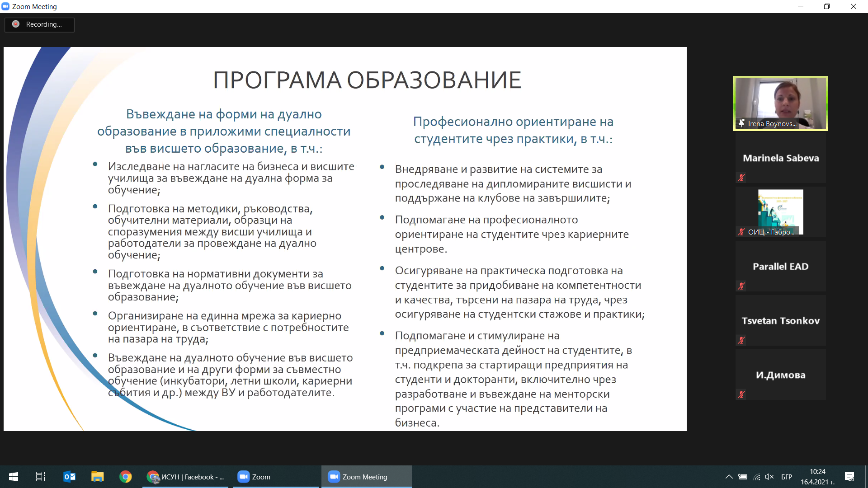This screenshot has width=868, height=488.
Task: Open the Action Center notifications icon
Action: [x=849, y=477]
